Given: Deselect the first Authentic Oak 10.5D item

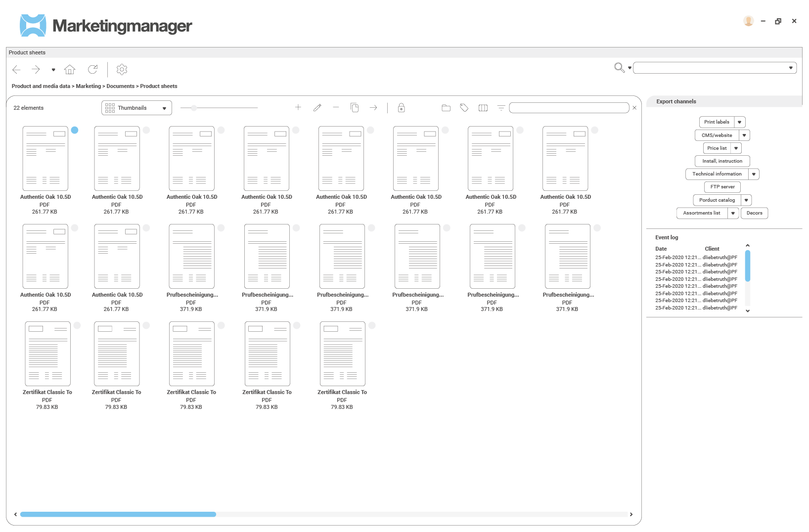Looking at the screenshot, I should pos(75,130).
